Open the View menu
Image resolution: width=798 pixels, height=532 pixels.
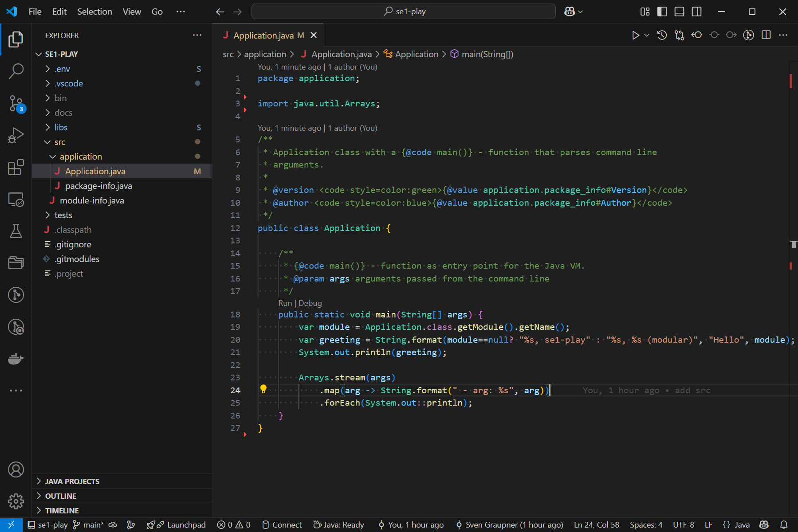132,12
